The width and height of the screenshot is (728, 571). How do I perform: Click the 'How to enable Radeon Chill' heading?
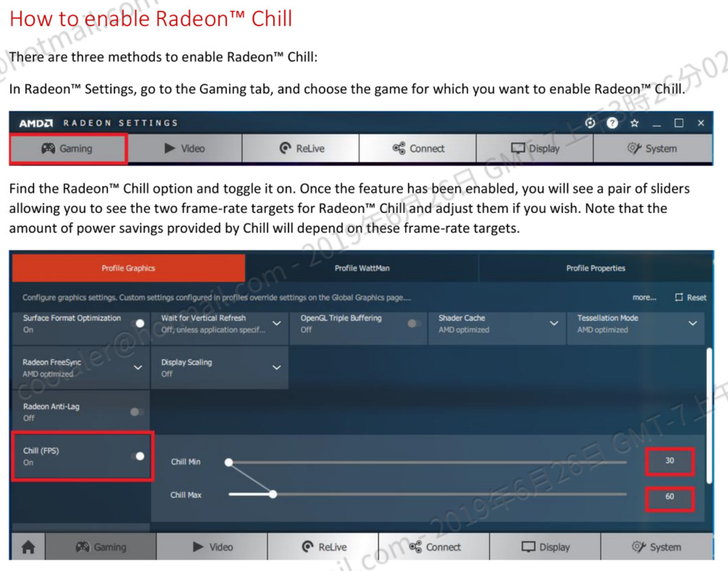(151, 19)
